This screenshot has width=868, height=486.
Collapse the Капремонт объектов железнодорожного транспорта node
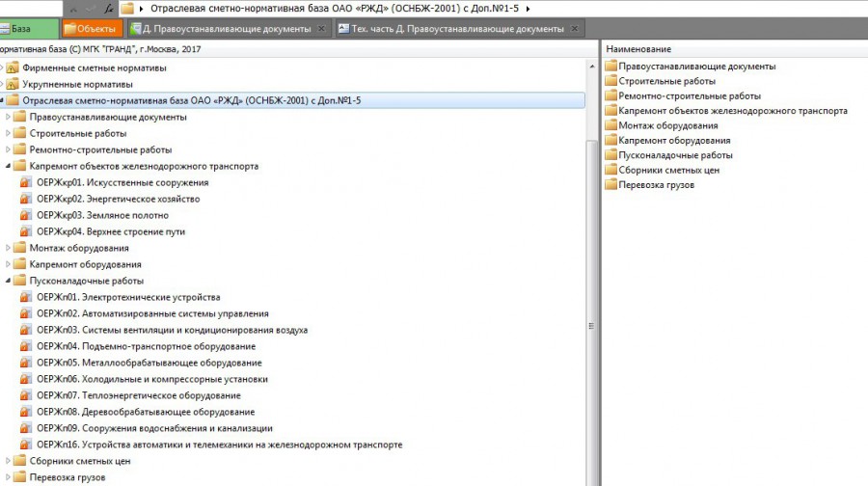8,166
